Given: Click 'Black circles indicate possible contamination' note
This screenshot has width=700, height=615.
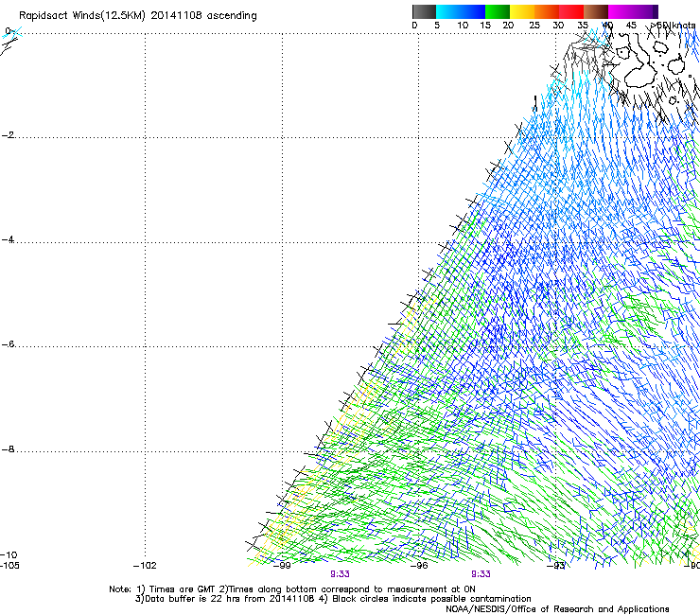Looking at the screenshot, I should [x=431, y=599].
